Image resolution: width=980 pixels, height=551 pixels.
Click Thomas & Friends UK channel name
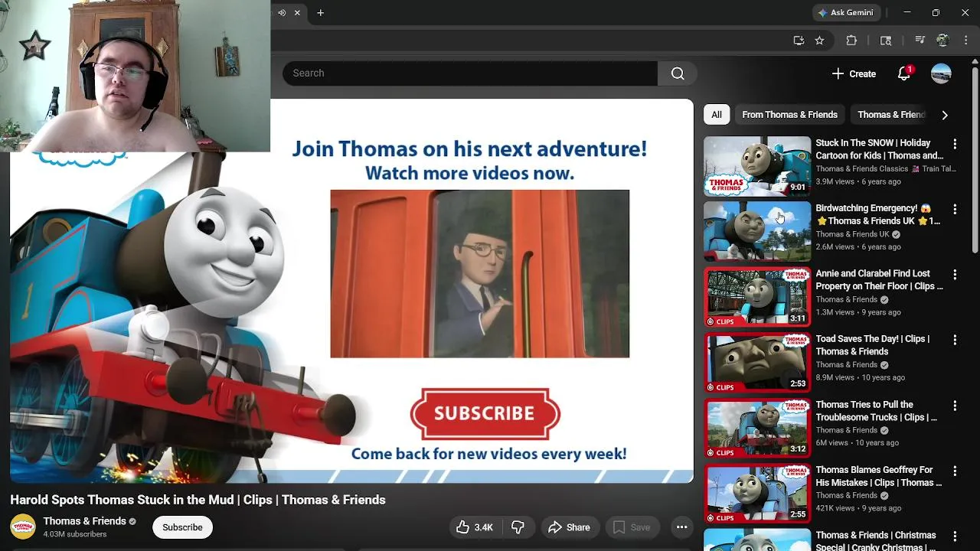(x=852, y=234)
